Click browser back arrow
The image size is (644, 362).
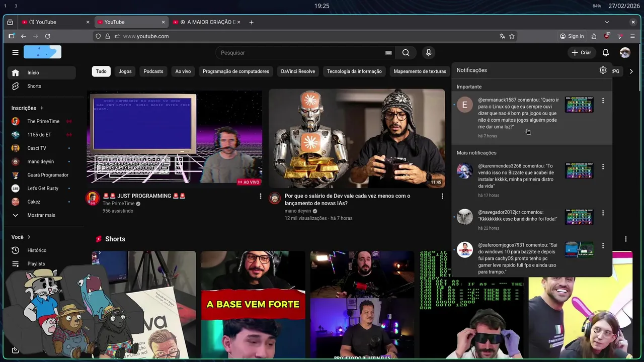[x=23, y=36]
